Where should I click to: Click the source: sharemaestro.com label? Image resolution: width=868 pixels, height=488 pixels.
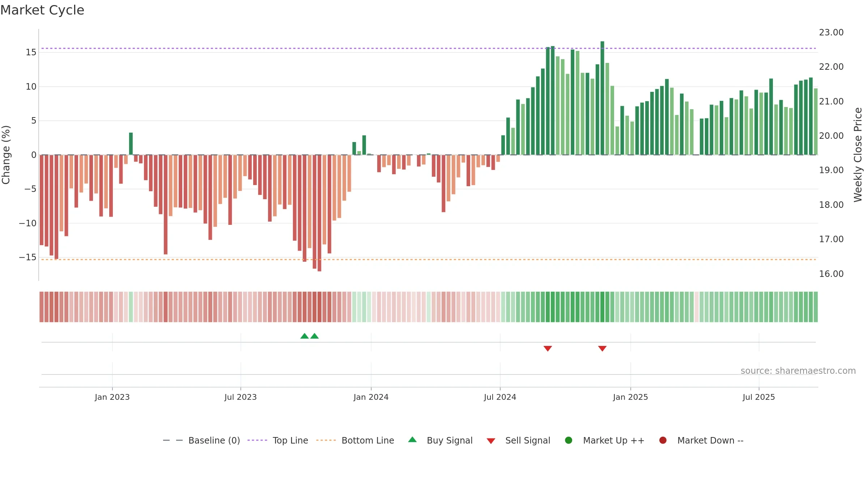tap(798, 371)
